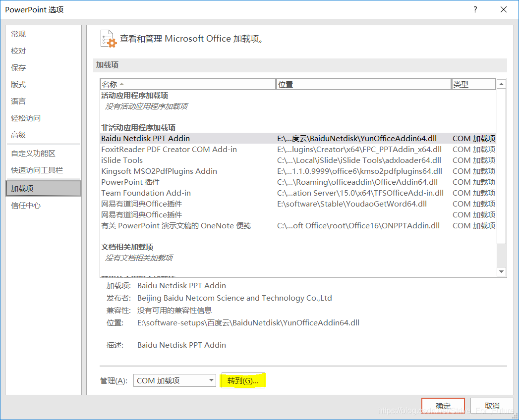Viewport: 519px width, 420px height.
Task: Click the add-ins gear document icon
Action: (x=109, y=39)
